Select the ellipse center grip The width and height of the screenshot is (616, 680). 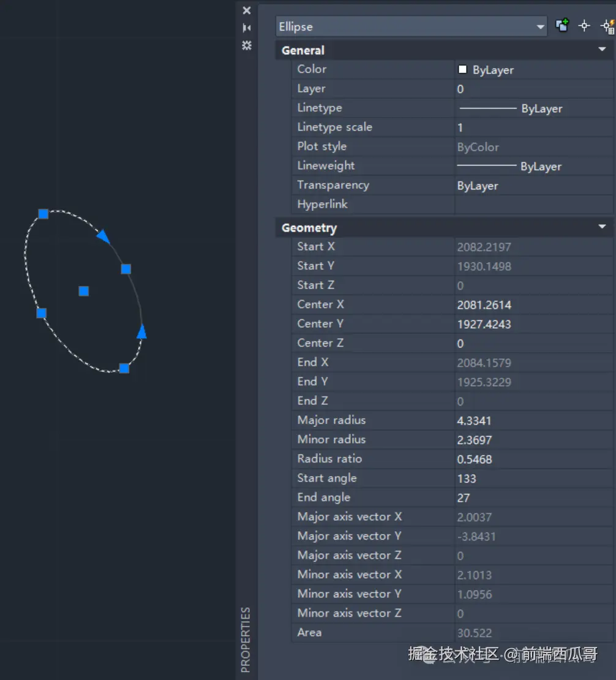point(84,291)
